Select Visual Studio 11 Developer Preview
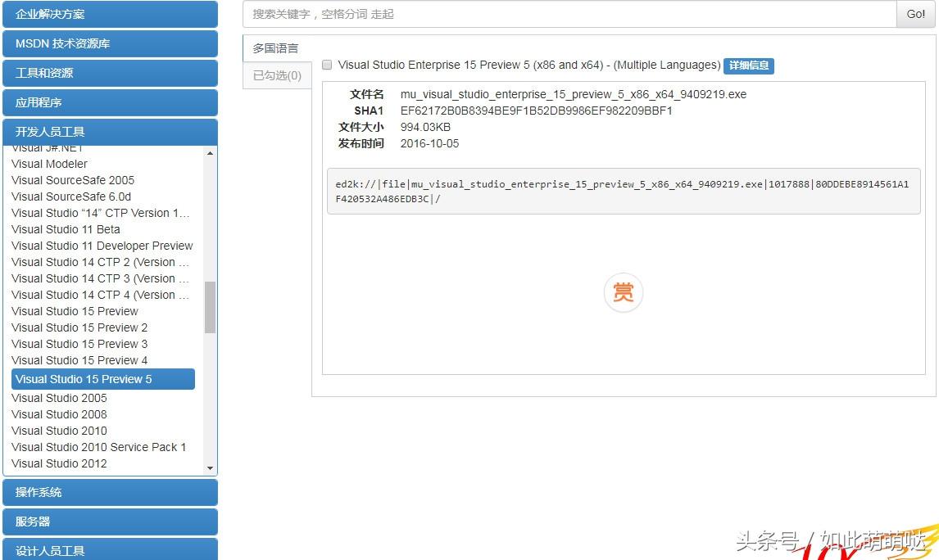 pos(102,246)
